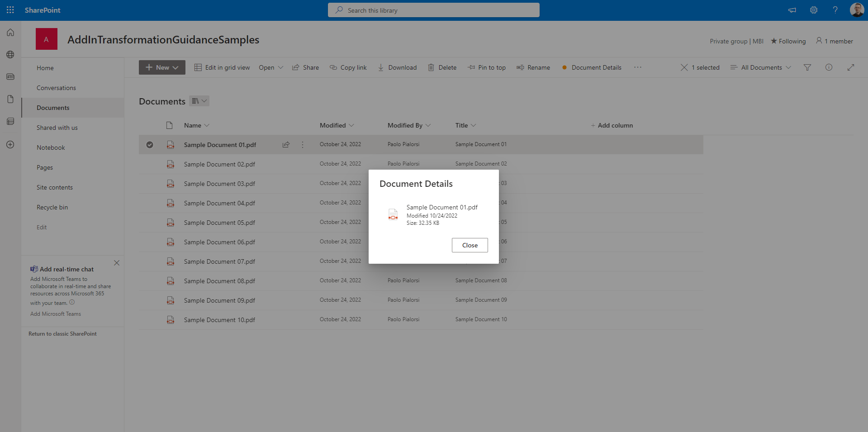Image resolution: width=868 pixels, height=432 pixels.
Task: Download the selected Sample Document 01
Action: click(397, 67)
